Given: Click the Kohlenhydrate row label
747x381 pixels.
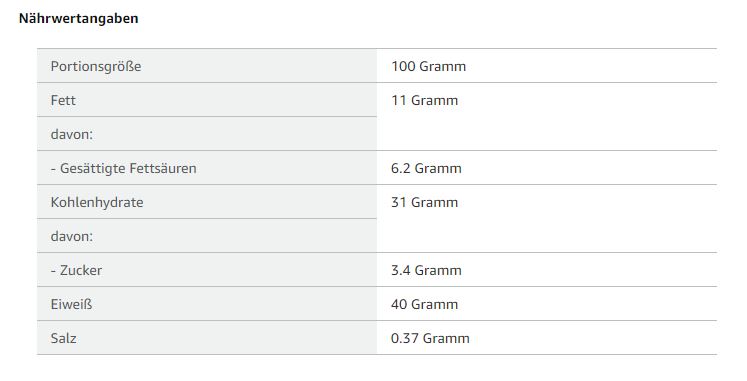Looking at the screenshot, I should coord(97,202).
